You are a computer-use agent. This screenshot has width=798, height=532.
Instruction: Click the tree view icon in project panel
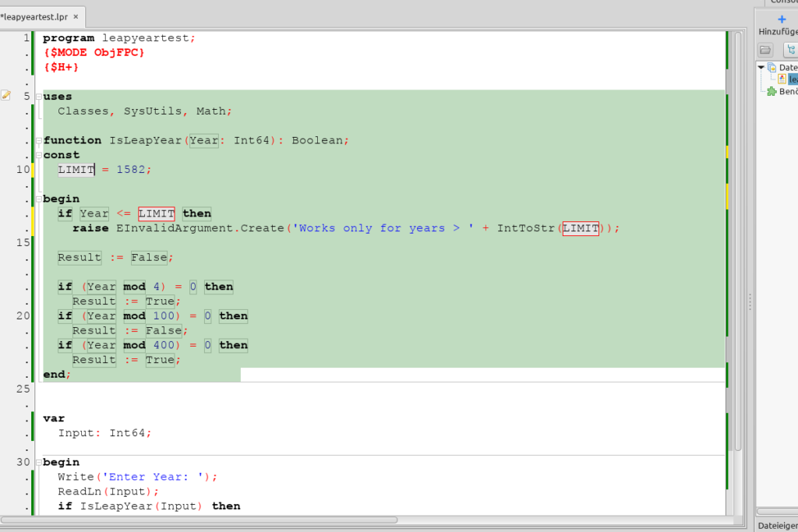789,50
